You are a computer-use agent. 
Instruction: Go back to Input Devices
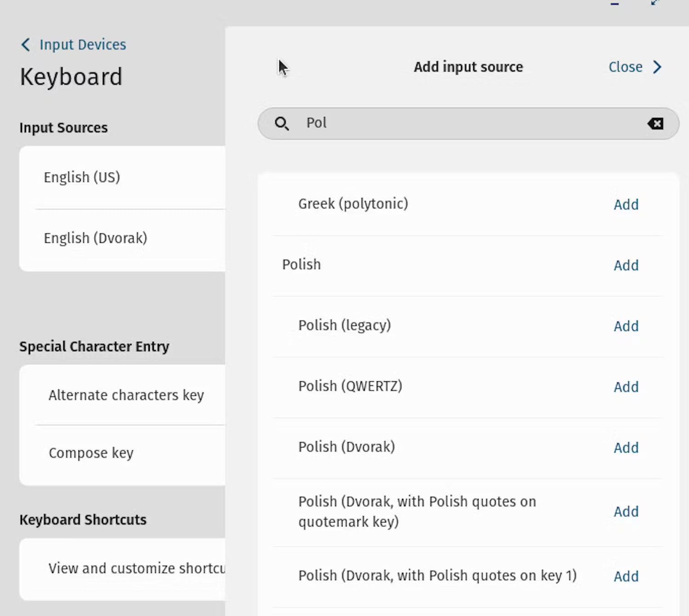[x=82, y=45]
